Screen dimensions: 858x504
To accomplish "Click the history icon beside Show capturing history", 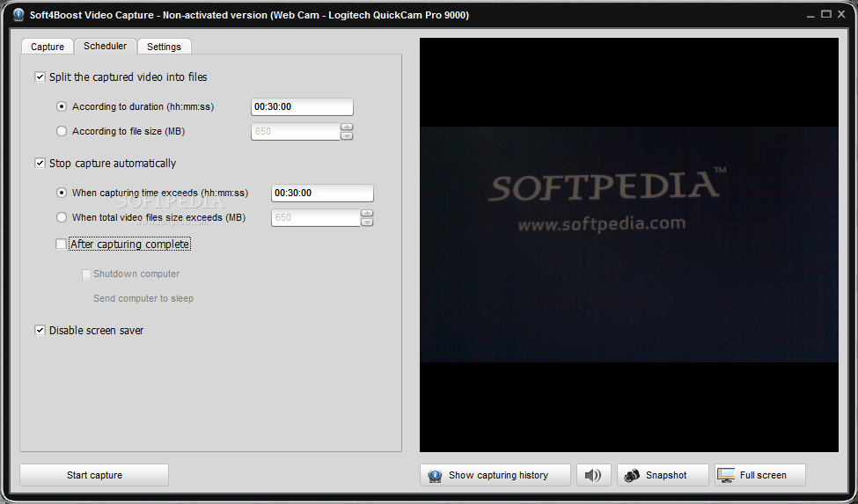I will click(435, 476).
